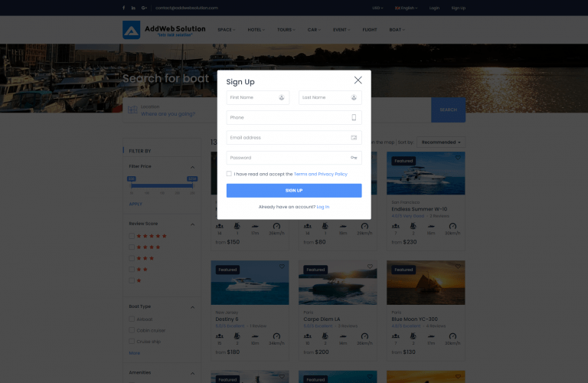Click speed gauge icon on Endless Summer W-10
588x383 pixels.
[452, 226]
